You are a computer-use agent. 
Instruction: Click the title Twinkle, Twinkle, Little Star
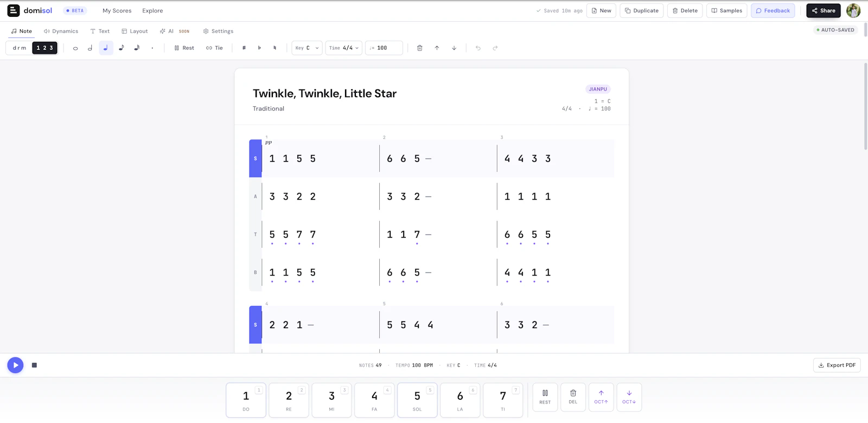coord(324,93)
